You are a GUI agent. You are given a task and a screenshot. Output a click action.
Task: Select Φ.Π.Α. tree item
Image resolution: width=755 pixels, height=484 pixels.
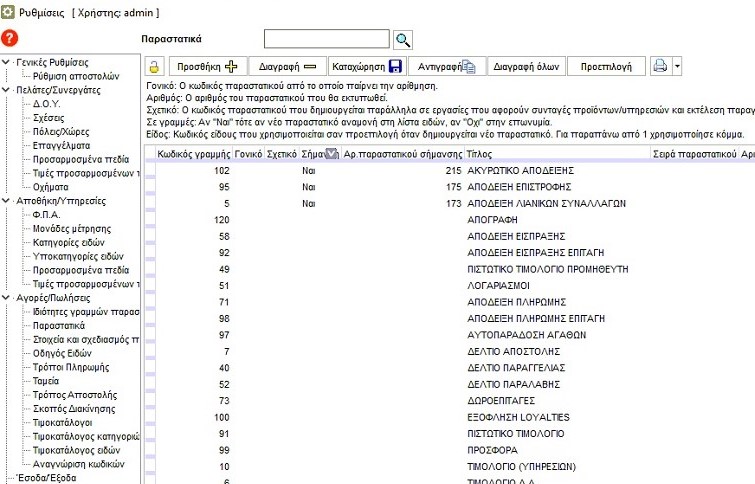click(46, 215)
